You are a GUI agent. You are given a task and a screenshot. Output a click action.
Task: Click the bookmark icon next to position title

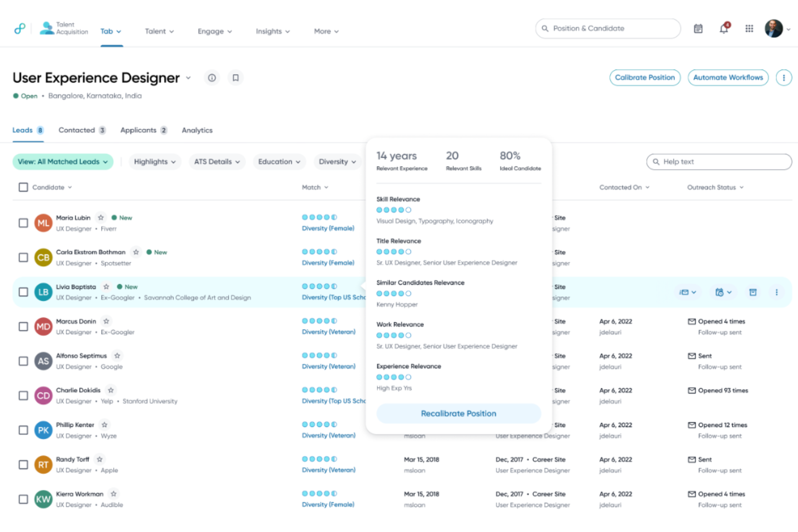[235, 77]
